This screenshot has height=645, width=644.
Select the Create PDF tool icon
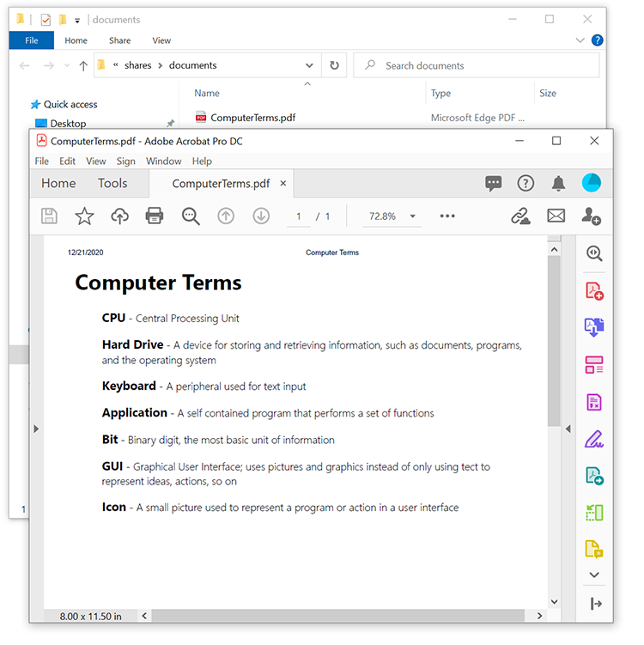594,291
